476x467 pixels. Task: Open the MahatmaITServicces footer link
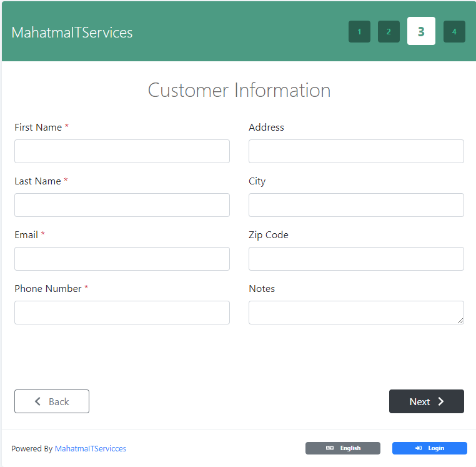pyautogui.click(x=91, y=448)
